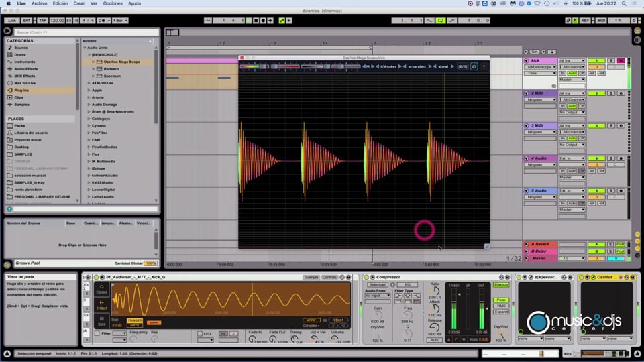Image resolution: width=644 pixels, height=362 pixels.
Task: Solo the 2 MIDI track
Action: point(611,93)
